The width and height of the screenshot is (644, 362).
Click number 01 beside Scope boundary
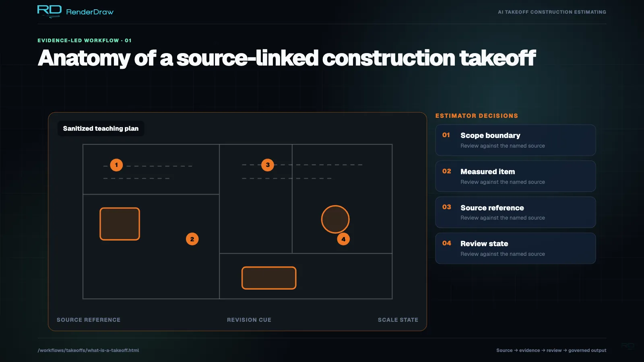[446, 135]
